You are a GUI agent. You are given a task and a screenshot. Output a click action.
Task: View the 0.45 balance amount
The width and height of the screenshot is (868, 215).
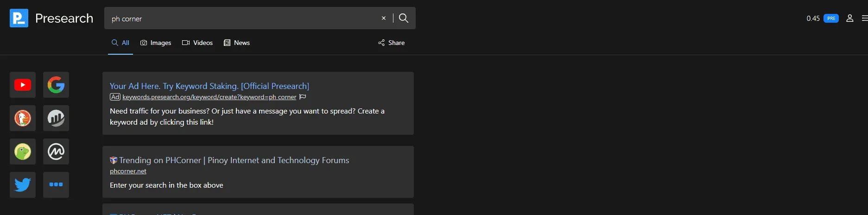[x=813, y=19]
